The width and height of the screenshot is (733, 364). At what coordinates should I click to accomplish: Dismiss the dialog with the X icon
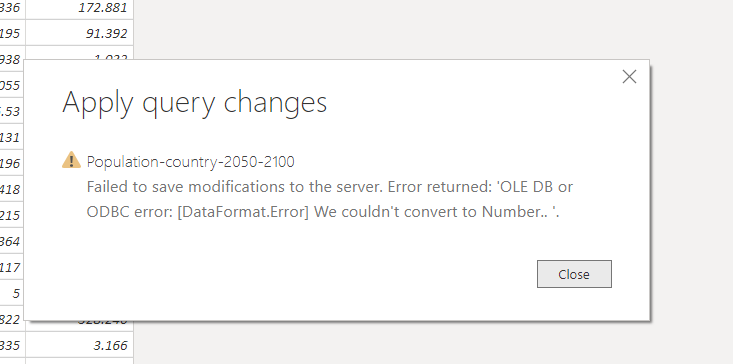tap(629, 77)
